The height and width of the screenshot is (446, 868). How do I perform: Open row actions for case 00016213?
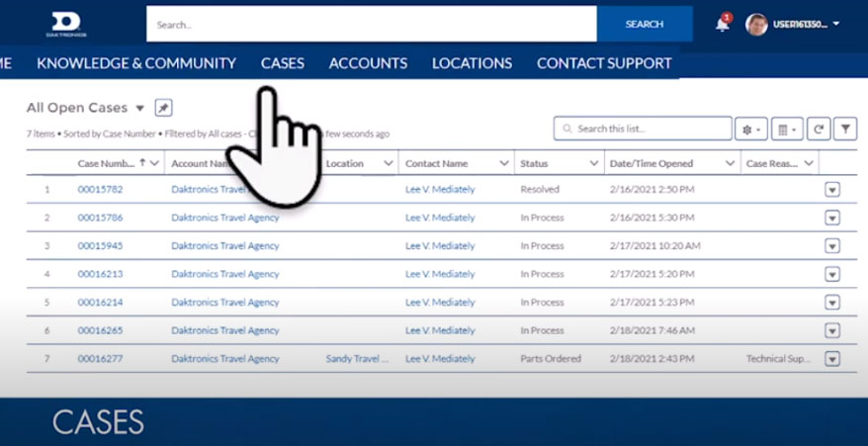pos(832,274)
